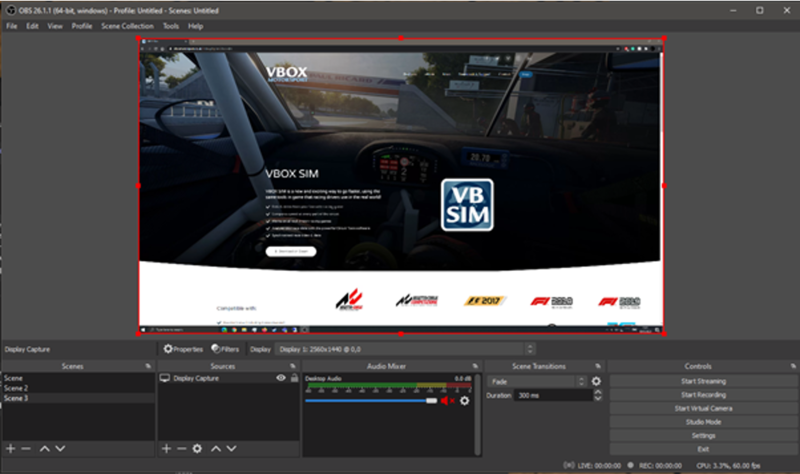Remove selected source with minus icon
This screenshot has width=800, height=474.
[182, 448]
